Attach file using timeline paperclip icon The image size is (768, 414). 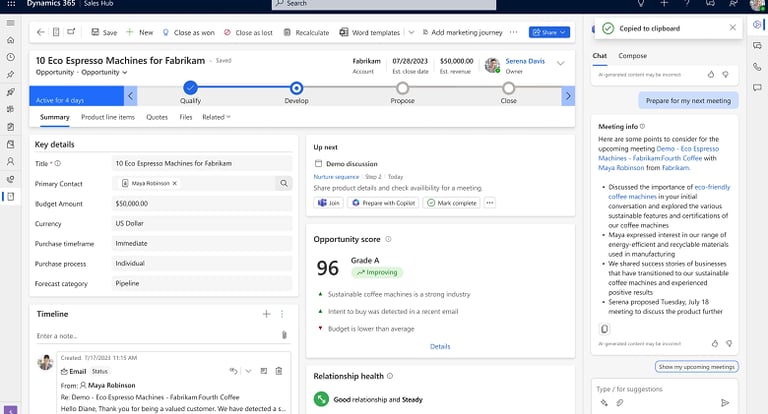click(x=284, y=335)
